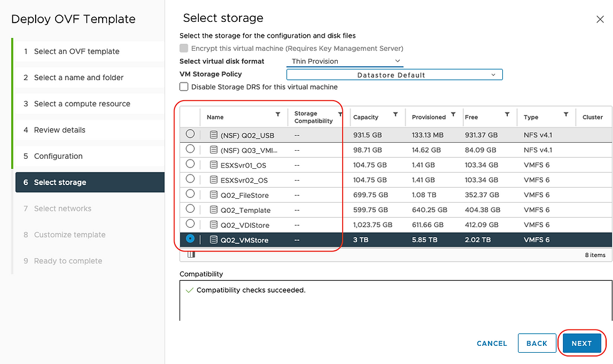
Task: Select the (NSF) Q03_VMI datastore radio button
Action: click(x=190, y=149)
